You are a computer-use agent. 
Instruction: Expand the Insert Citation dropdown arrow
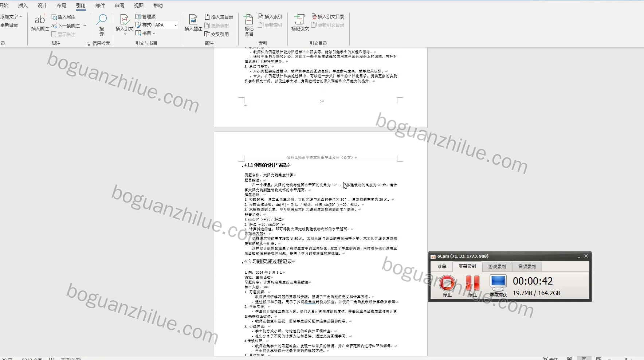[x=125, y=34]
